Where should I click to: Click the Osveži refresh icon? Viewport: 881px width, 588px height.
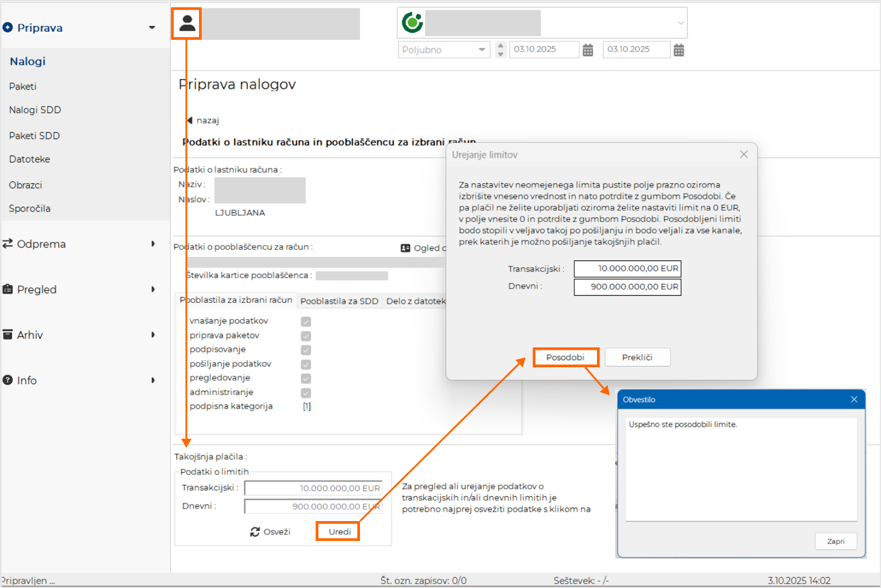pos(255,532)
